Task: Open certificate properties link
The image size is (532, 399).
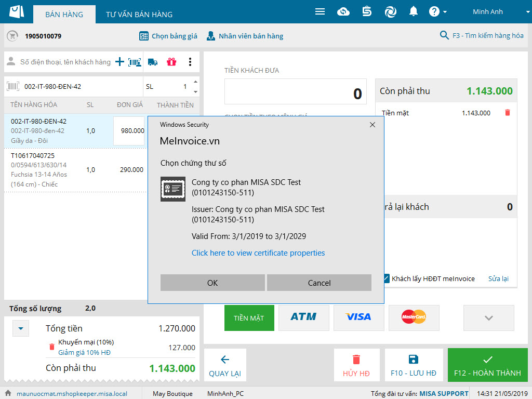Action: coord(258,253)
